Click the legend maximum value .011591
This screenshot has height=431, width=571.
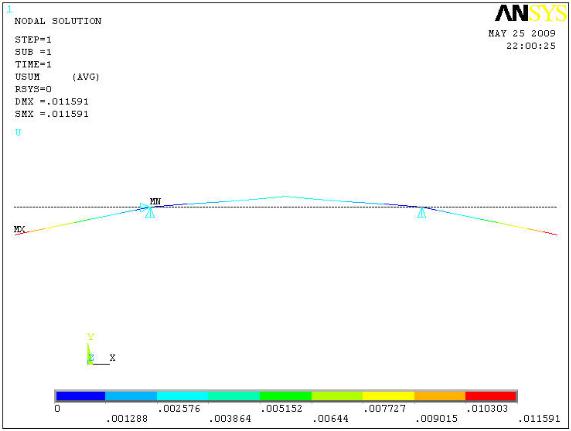click(539, 419)
